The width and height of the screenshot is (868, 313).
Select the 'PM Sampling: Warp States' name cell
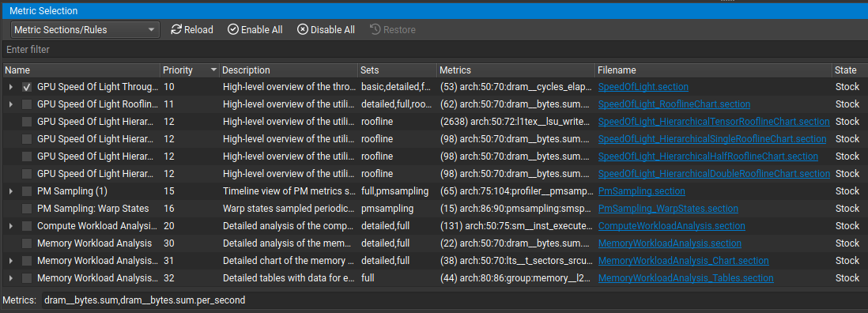93,209
